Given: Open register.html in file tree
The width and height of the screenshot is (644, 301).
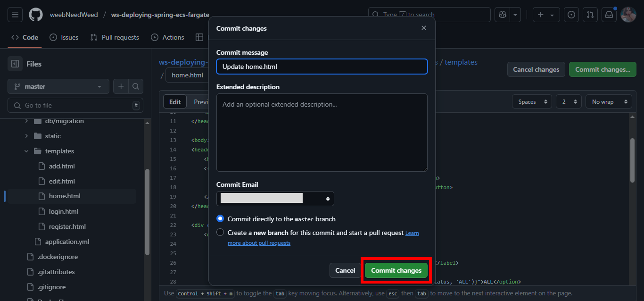Looking at the screenshot, I should (67, 226).
